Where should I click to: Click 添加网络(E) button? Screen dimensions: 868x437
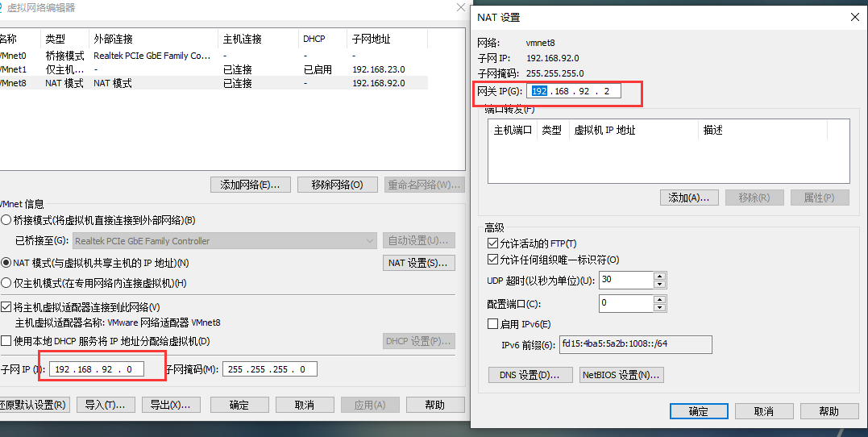click(251, 185)
